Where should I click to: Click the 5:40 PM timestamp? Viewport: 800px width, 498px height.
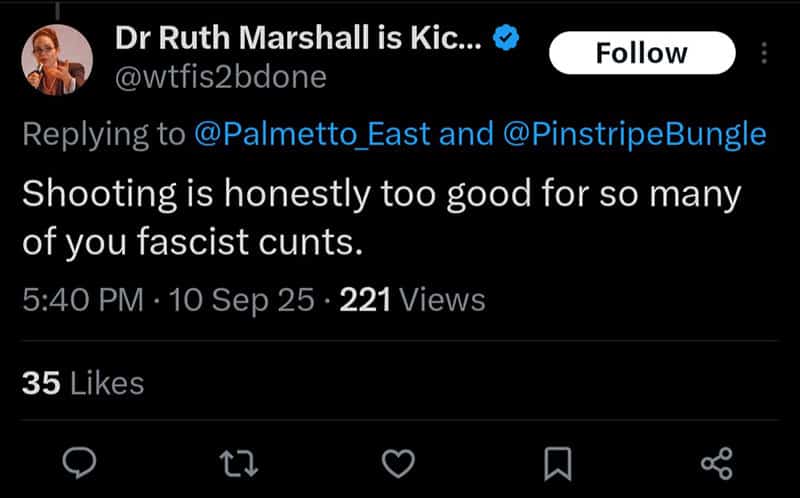[x=83, y=300]
